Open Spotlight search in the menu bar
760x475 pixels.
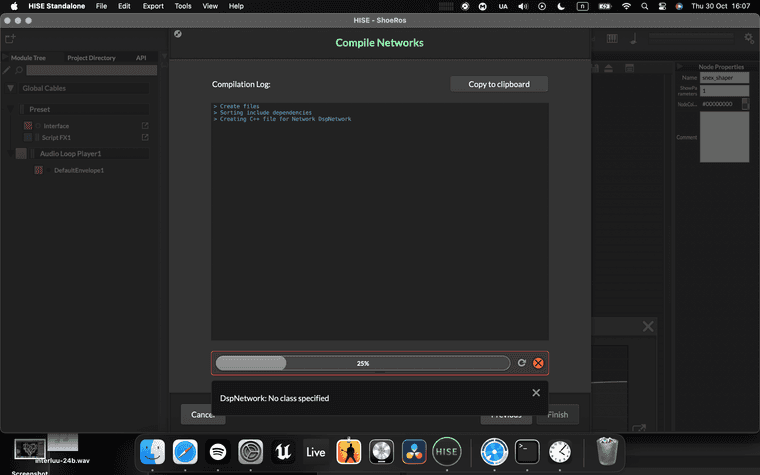pyautogui.click(x=644, y=6)
